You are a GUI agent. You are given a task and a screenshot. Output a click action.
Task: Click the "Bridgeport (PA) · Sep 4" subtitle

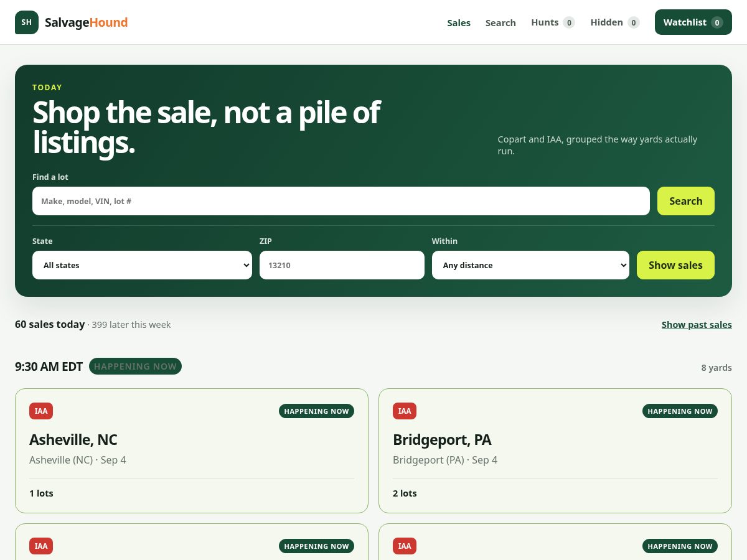(445, 460)
